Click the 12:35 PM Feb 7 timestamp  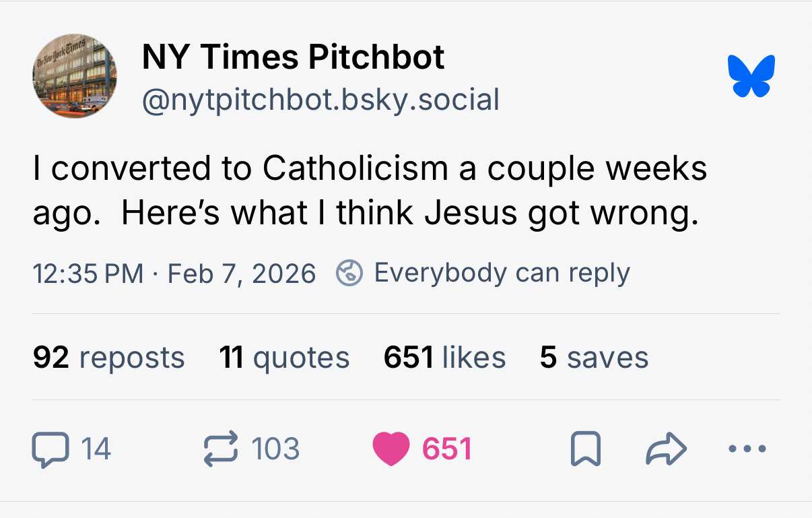(x=174, y=273)
